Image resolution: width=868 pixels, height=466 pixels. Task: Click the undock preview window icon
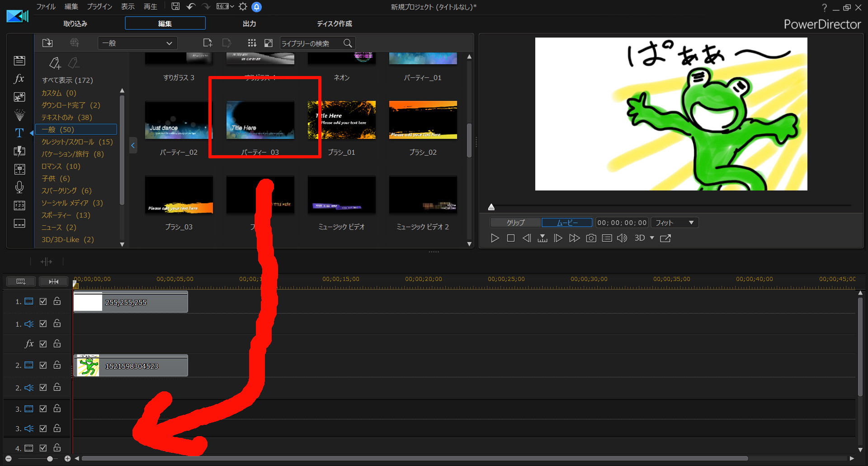tap(665, 238)
